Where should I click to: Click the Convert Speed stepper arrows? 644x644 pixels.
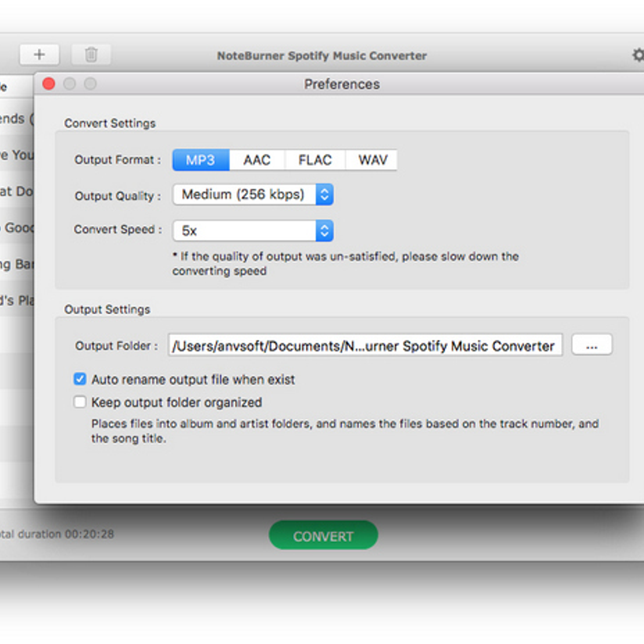324,231
